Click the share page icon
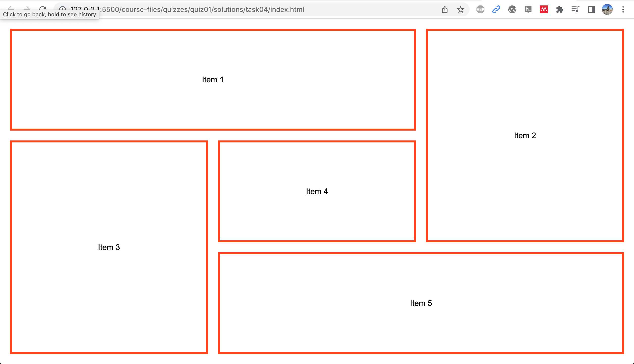 445,9
